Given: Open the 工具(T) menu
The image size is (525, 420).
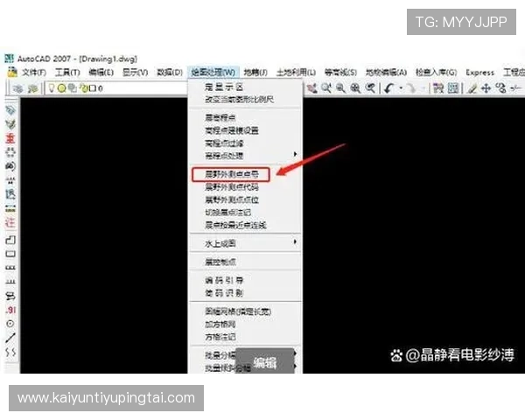Looking at the screenshot, I should point(67,73).
